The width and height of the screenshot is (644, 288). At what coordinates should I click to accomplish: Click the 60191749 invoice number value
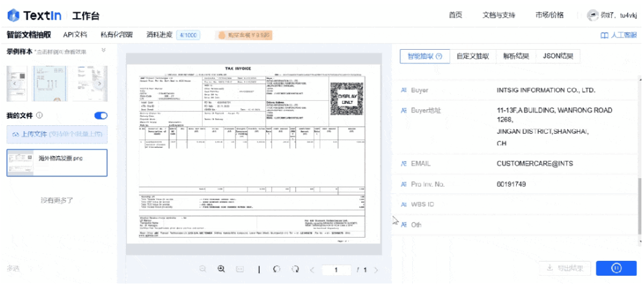512,184
